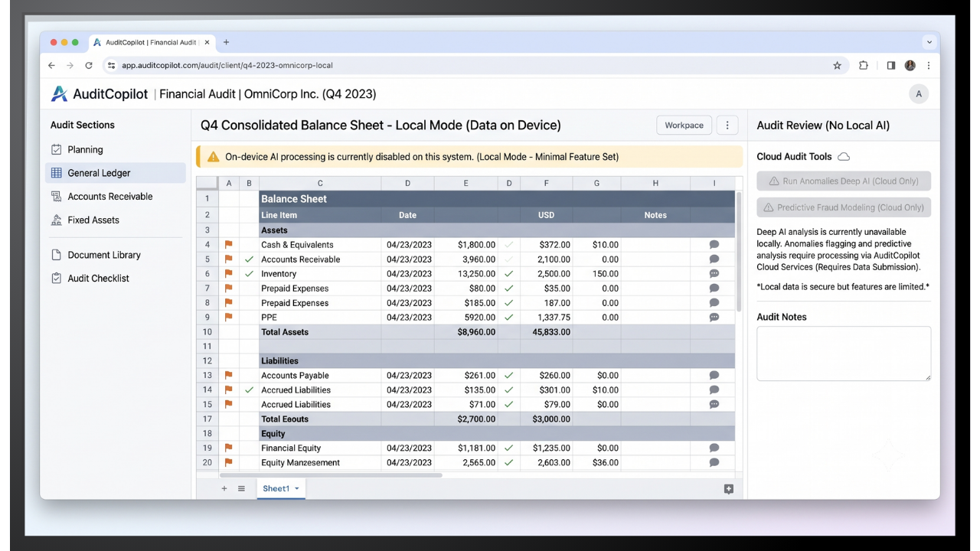
Task: Toggle checkmark in column B for Accounts Receivable
Action: [249, 259]
